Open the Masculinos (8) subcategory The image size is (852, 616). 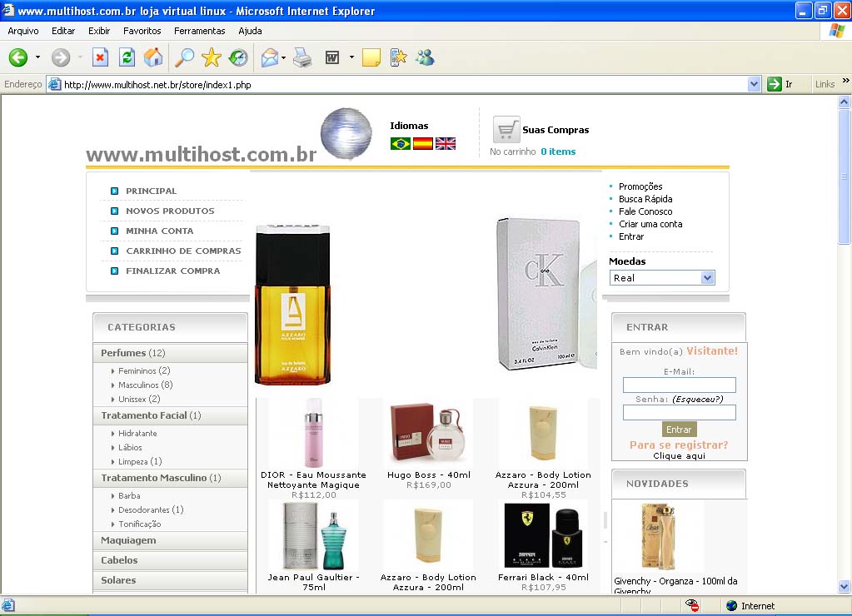point(145,385)
